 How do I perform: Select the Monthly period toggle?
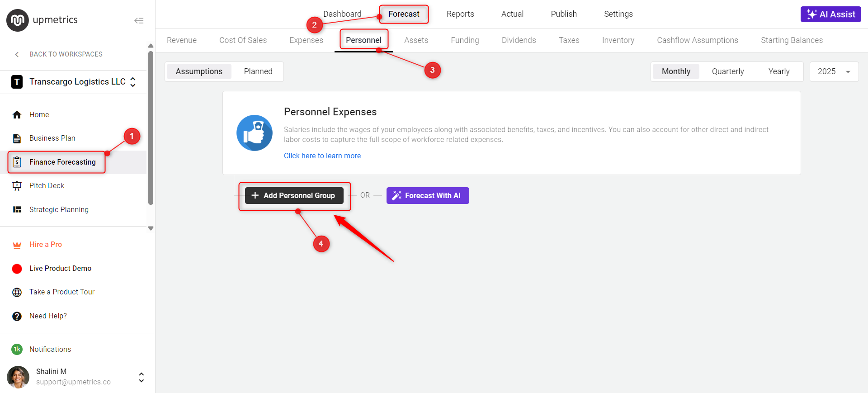tap(676, 71)
